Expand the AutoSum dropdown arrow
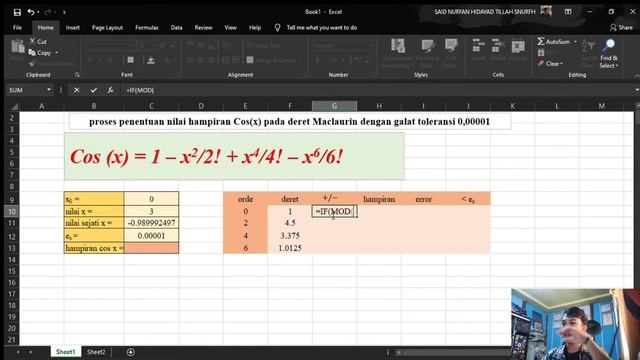 pyautogui.click(x=576, y=42)
